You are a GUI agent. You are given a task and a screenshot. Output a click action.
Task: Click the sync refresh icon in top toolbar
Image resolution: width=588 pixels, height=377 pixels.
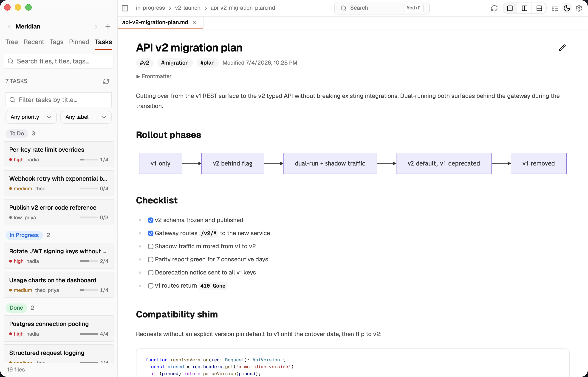pos(494,8)
